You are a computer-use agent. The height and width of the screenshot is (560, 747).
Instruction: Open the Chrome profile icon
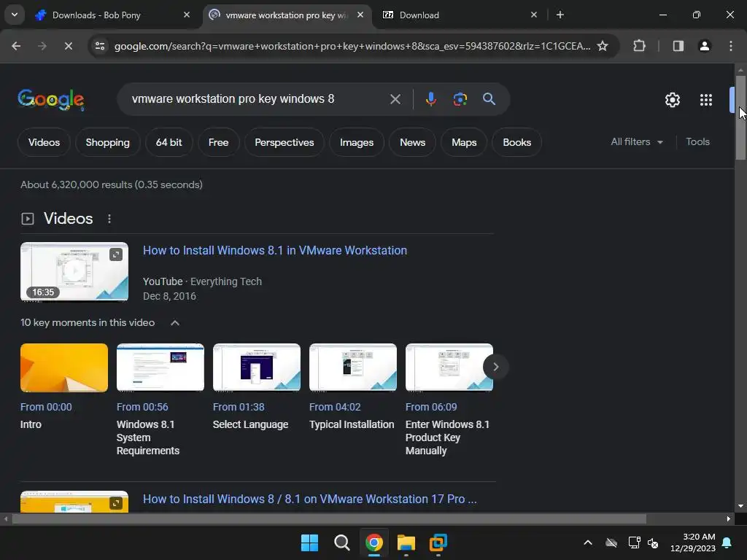pyautogui.click(x=705, y=46)
